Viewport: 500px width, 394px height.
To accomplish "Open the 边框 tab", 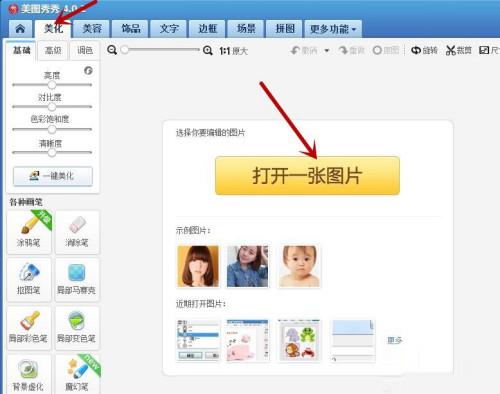I will click(x=207, y=29).
